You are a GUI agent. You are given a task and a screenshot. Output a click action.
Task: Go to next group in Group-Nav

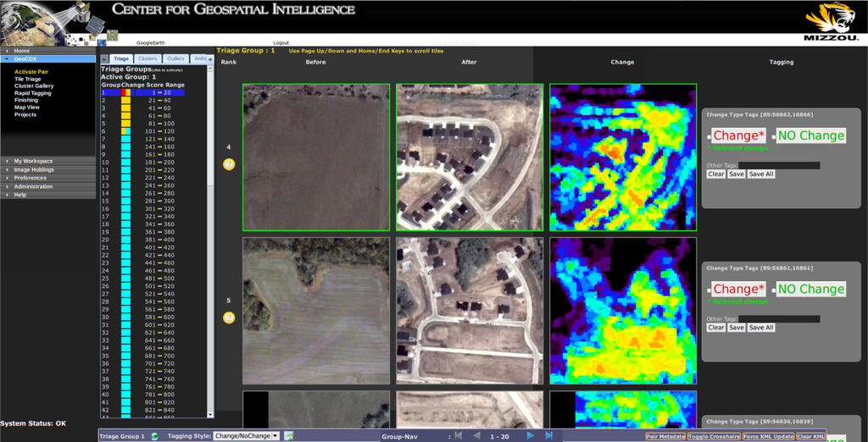pos(531,436)
